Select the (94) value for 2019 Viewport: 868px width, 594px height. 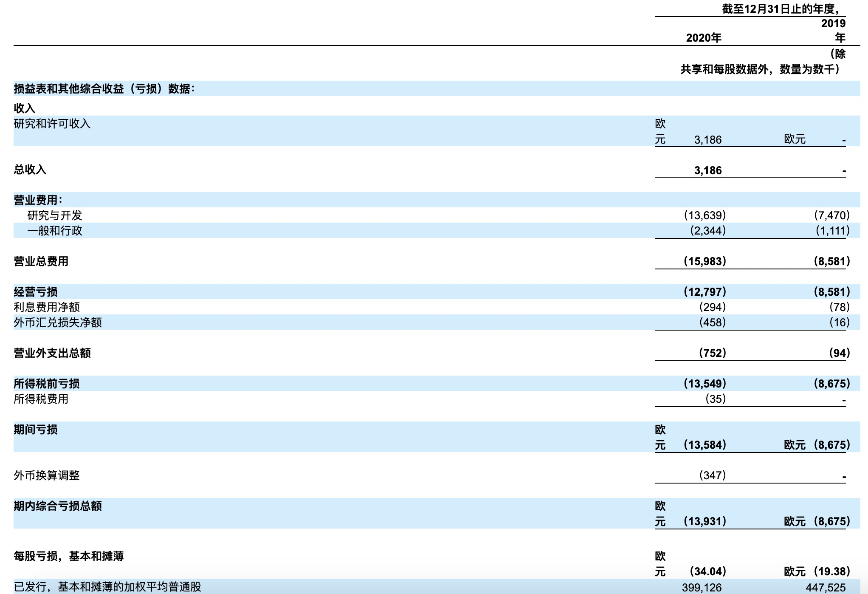click(840, 353)
